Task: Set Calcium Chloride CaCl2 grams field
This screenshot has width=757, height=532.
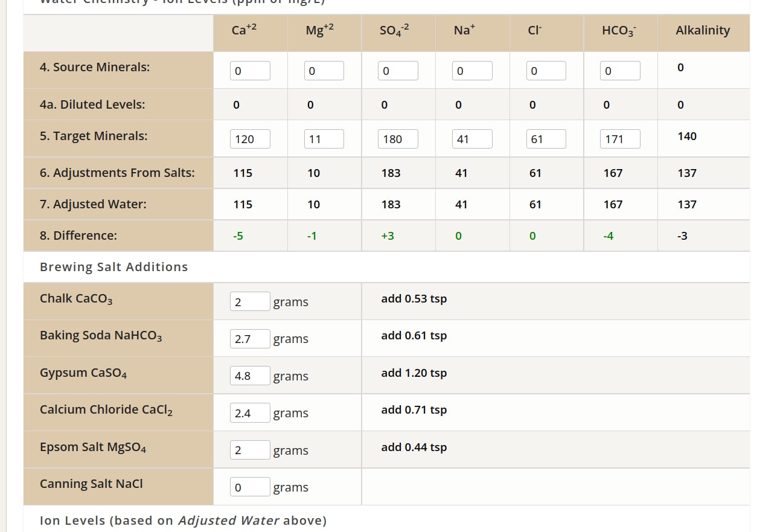Action: click(250, 413)
